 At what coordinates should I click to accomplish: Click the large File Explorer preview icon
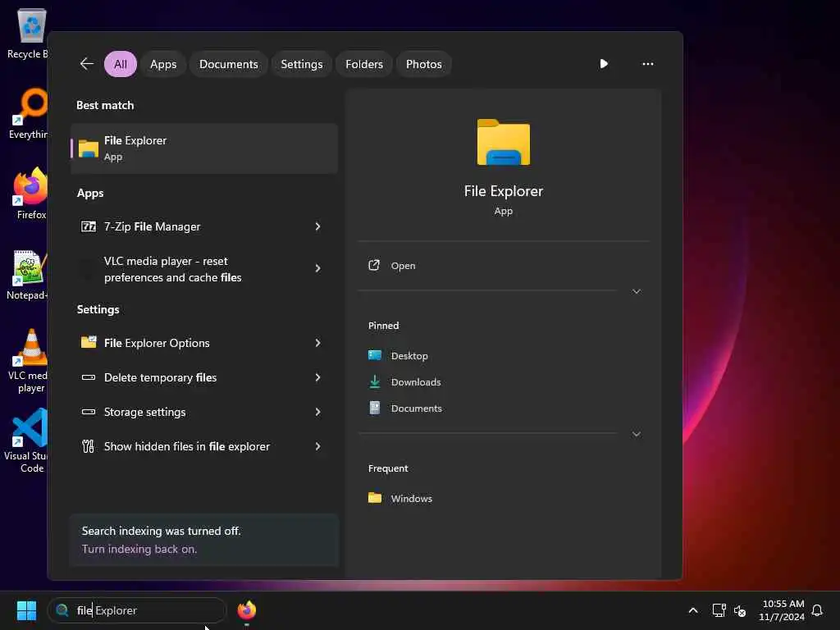504,142
